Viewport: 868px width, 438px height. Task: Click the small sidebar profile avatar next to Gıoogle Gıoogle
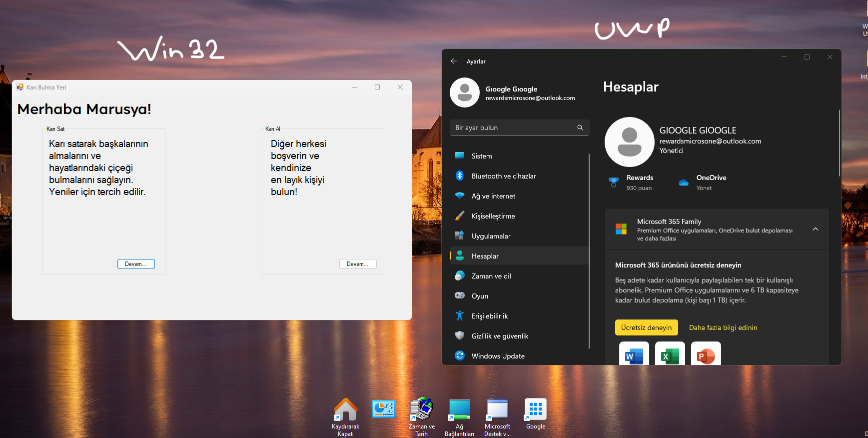point(465,92)
